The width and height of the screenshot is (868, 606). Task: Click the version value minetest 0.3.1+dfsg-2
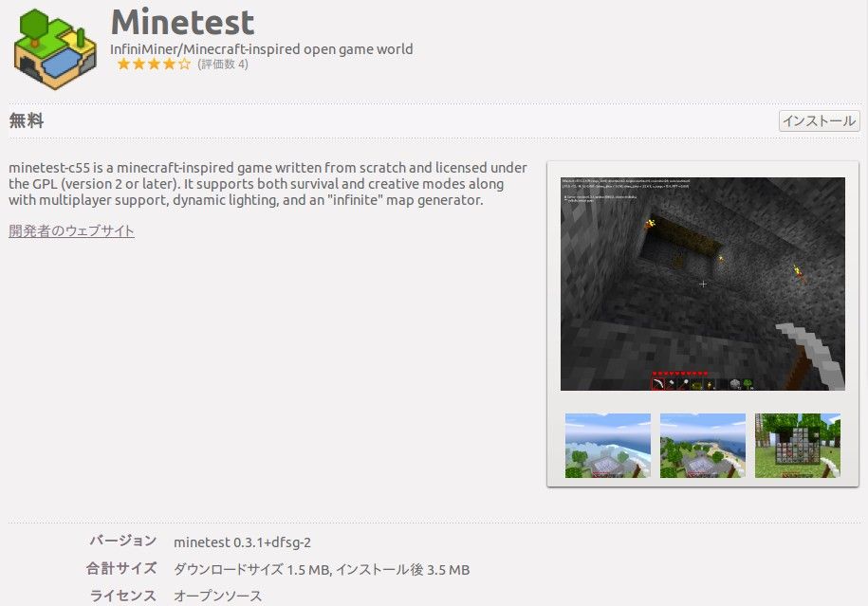point(243,542)
